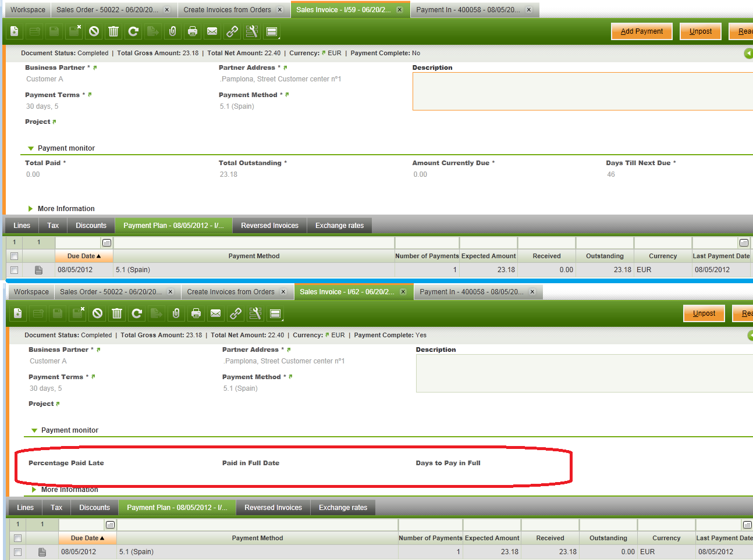The height and width of the screenshot is (560, 753).
Task: Click Outstanding value 0.00 in I/62 grid
Action: click(628, 552)
